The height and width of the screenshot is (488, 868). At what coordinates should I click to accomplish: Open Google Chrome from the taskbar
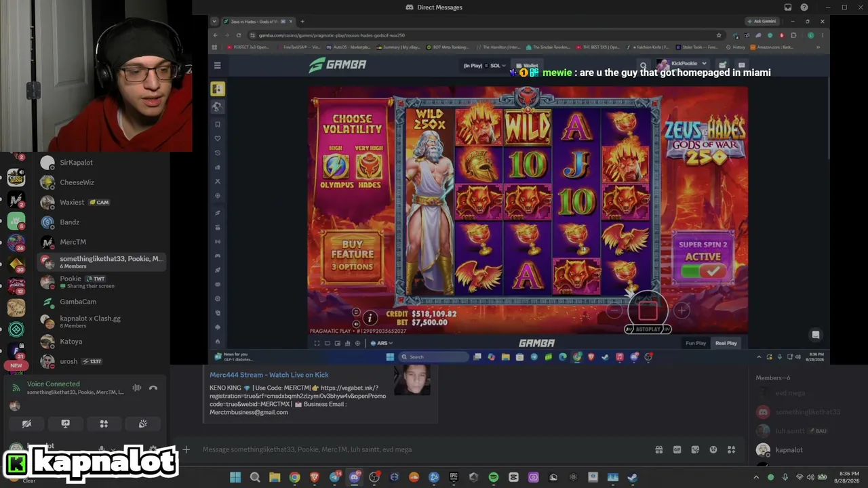[x=295, y=477]
